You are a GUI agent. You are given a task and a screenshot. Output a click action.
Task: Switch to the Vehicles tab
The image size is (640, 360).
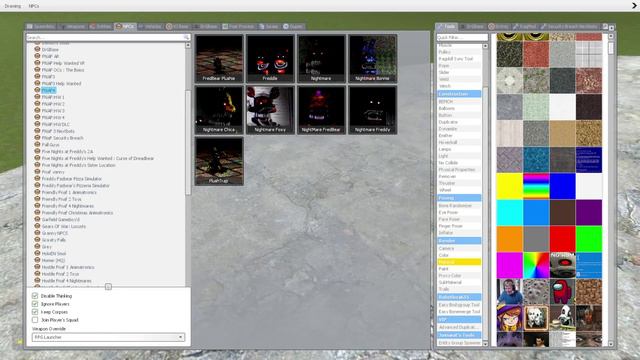150,27
